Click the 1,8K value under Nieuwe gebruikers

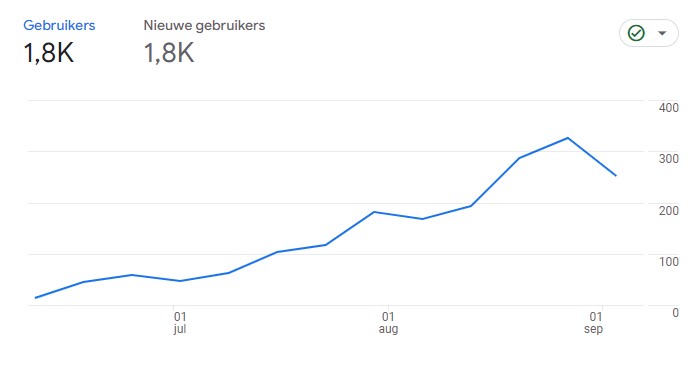point(169,53)
